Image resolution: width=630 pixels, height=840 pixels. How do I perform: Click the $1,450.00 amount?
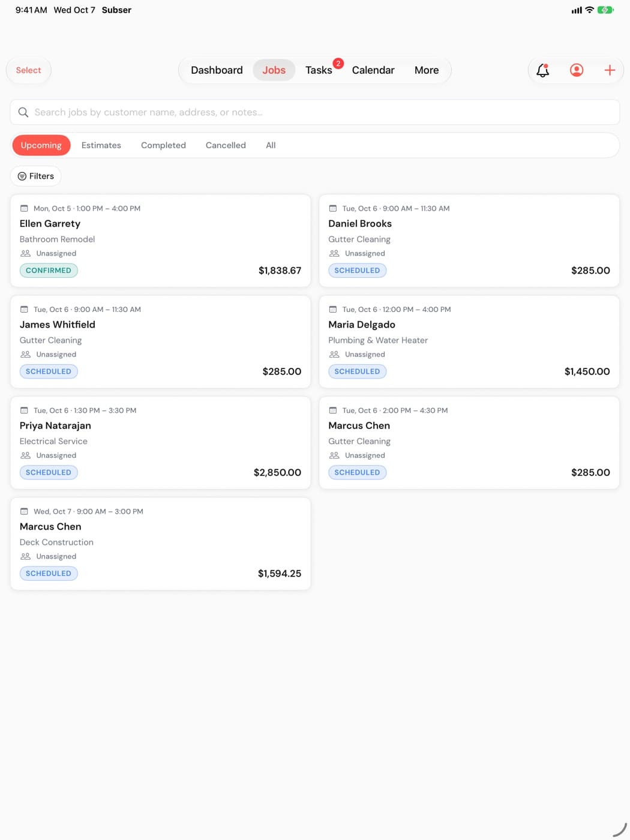point(587,371)
